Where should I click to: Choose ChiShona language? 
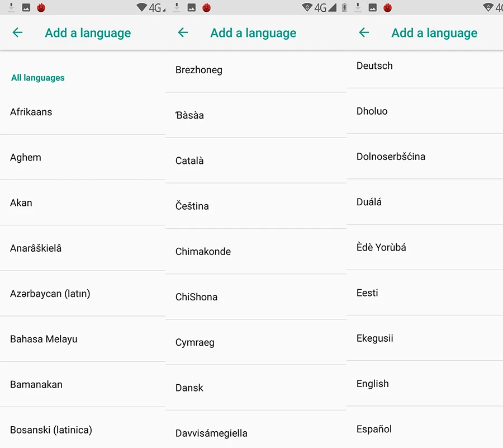256,297
